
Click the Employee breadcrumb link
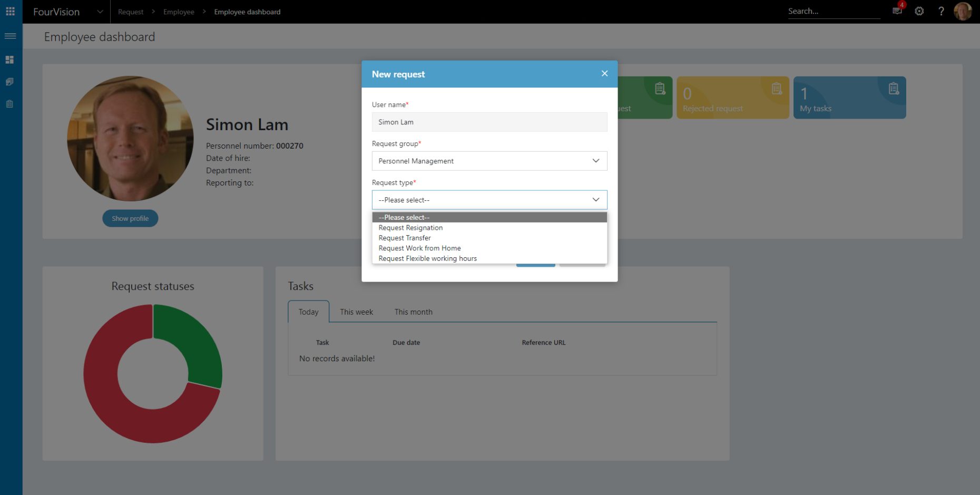[x=179, y=12]
